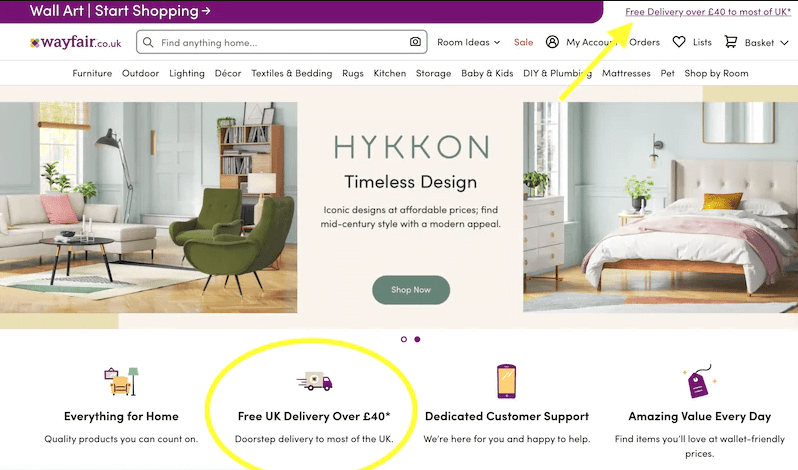Viewport: 798px width, 470px height.
Task: Open the Furniture category menu
Action: click(x=92, y=73)
